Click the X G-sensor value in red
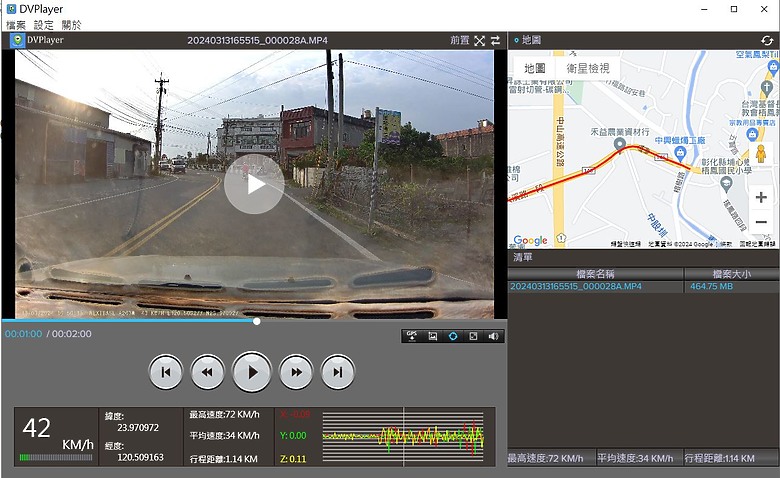Screen dimensions: 780x478 (295, 414)
